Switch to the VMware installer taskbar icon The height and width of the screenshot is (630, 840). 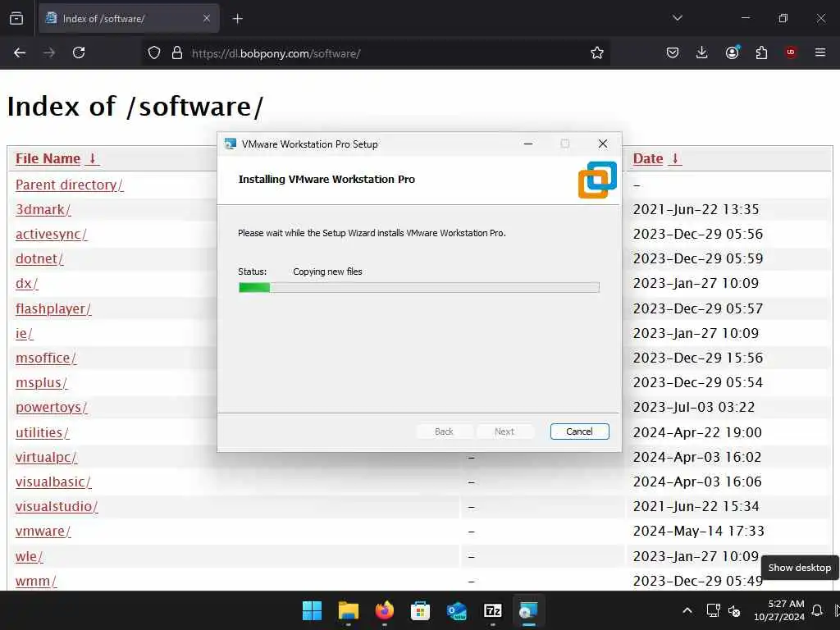point(529,610)
